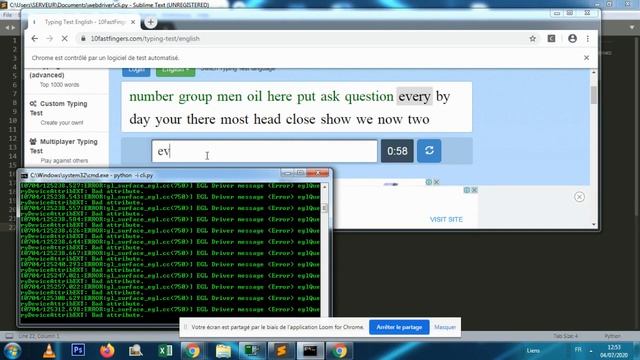The width and height of the screenshot is (640, 360).
Task: Click the first Chrome taskbar icon
Action: [x=192, y=351]
